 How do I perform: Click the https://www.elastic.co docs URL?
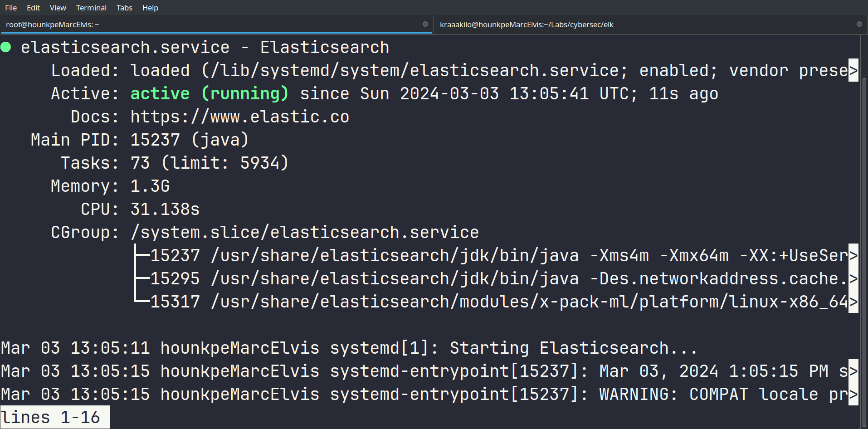click(239, 117)
